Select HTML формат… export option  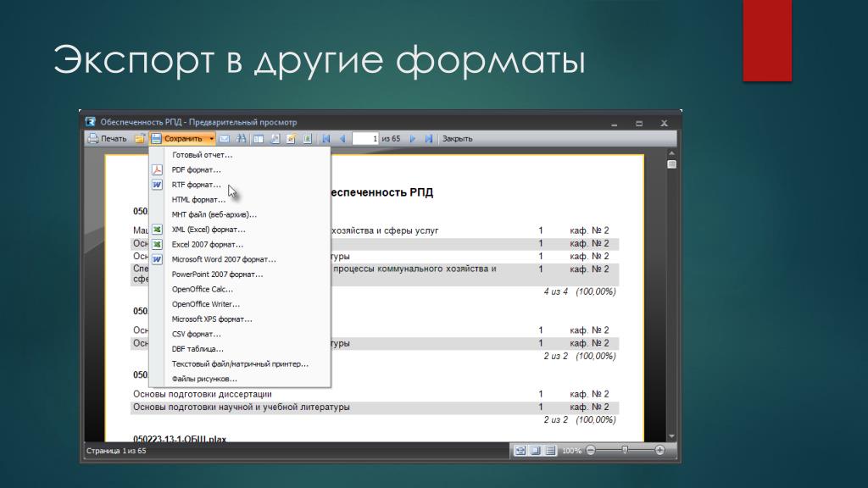[x=240, y=200]
